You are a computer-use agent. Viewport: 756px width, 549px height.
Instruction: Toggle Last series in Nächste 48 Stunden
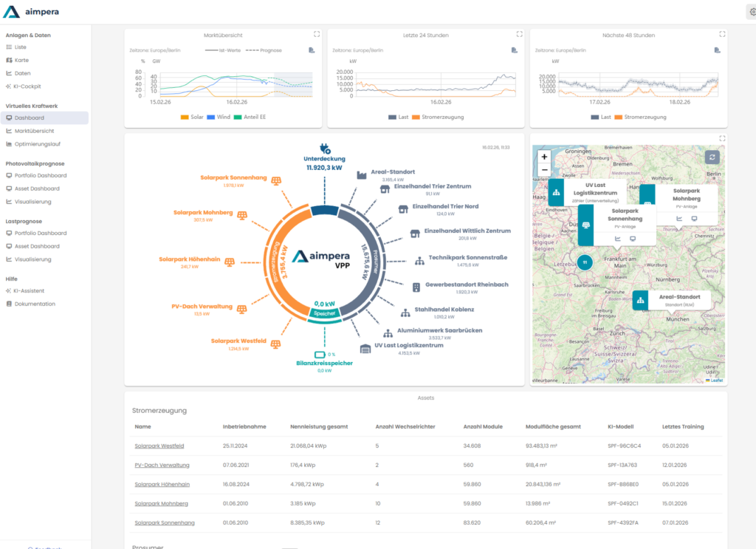coord(601,117)
